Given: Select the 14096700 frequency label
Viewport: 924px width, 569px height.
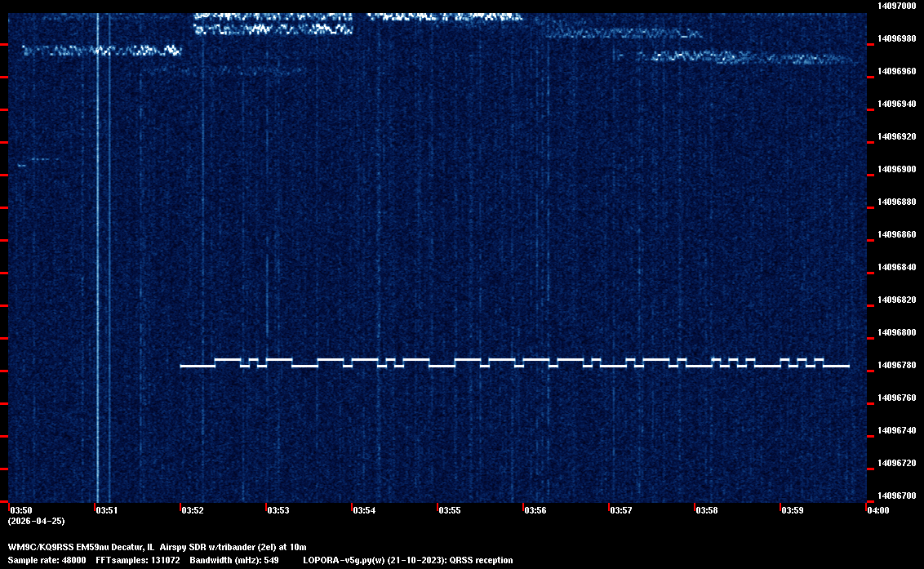Looking at the screenshot, I should click(x=895, y=496).
